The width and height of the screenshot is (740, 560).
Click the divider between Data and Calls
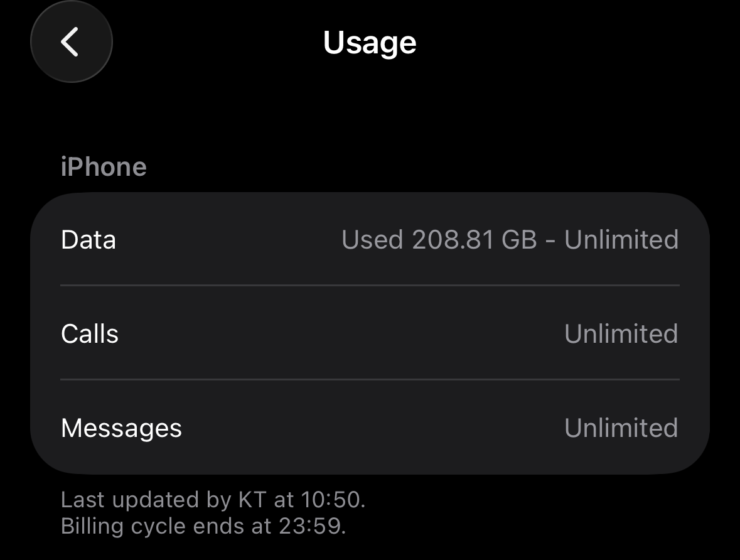pyautogui.click(x=370, y=285)
